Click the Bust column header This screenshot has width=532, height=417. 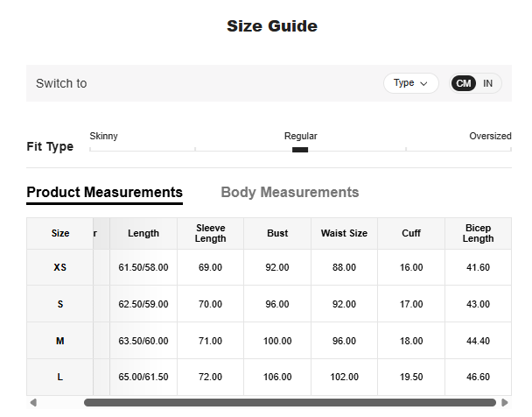(277, 234)
